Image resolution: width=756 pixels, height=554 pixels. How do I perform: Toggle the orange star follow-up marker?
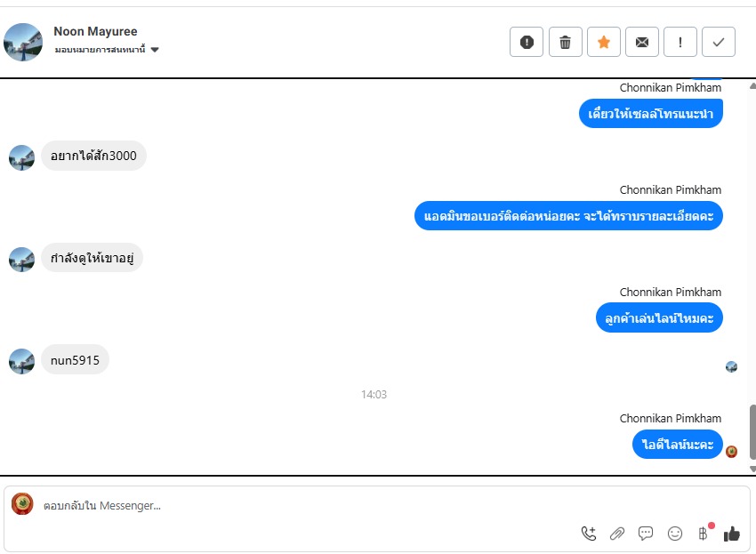tap(604, 42)
